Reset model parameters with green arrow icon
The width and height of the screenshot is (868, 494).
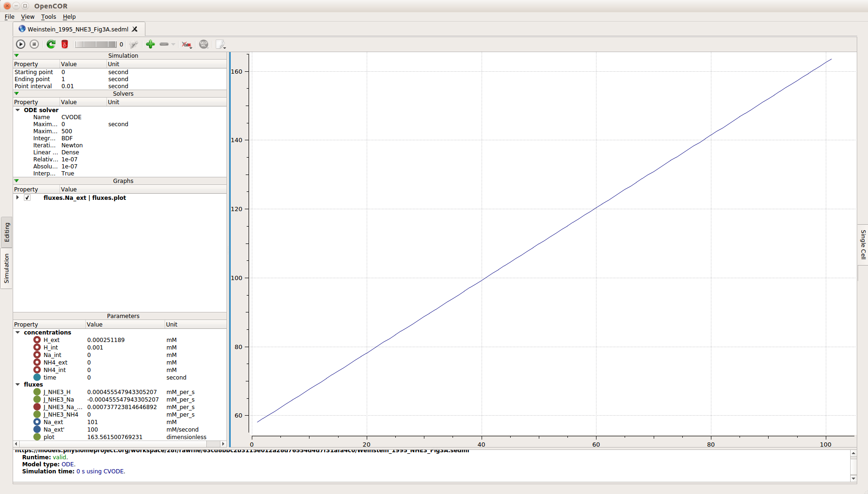point(51,44)
